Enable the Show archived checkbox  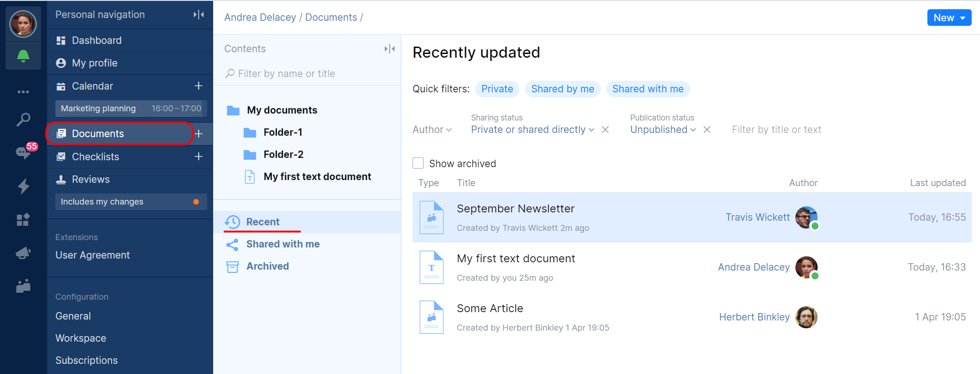418,163
